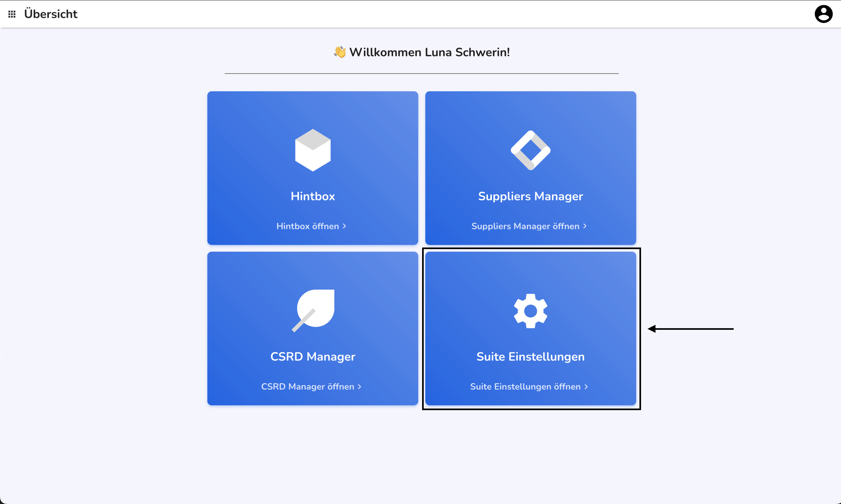Click the waving hand emoji
841x504 pixels.
pyautogui.click(x=339, y=52)
